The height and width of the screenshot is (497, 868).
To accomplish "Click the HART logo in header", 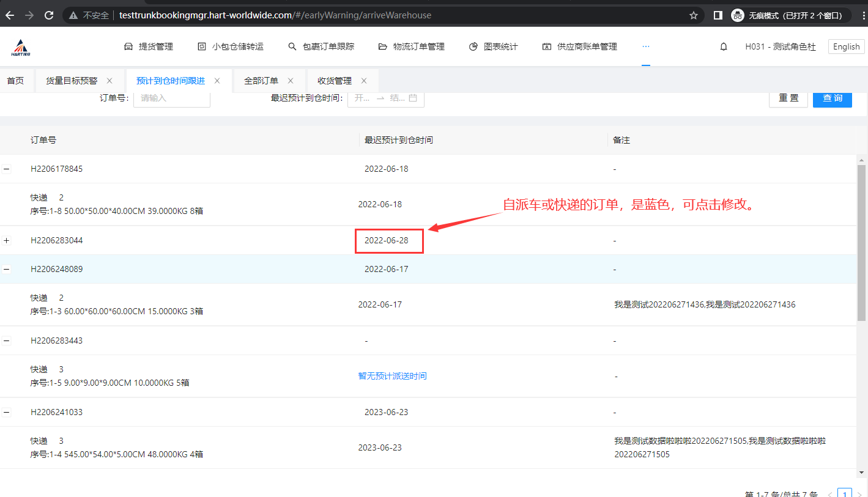I will [x=21, y=47].
